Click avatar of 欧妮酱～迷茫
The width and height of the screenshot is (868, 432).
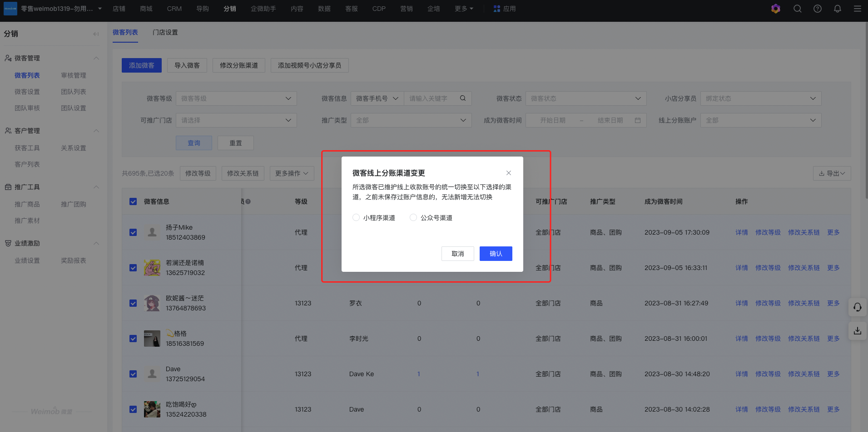[x=152, y=303]
